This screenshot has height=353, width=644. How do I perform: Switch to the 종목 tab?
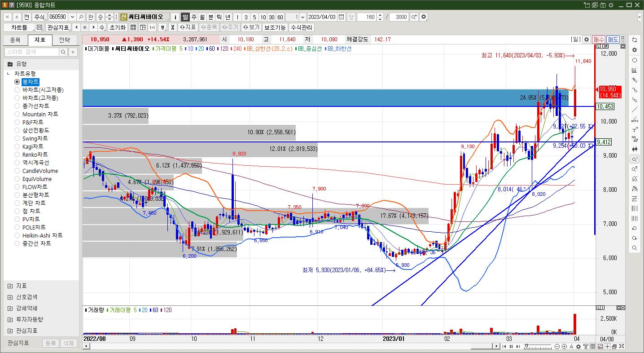pos(15,40)
